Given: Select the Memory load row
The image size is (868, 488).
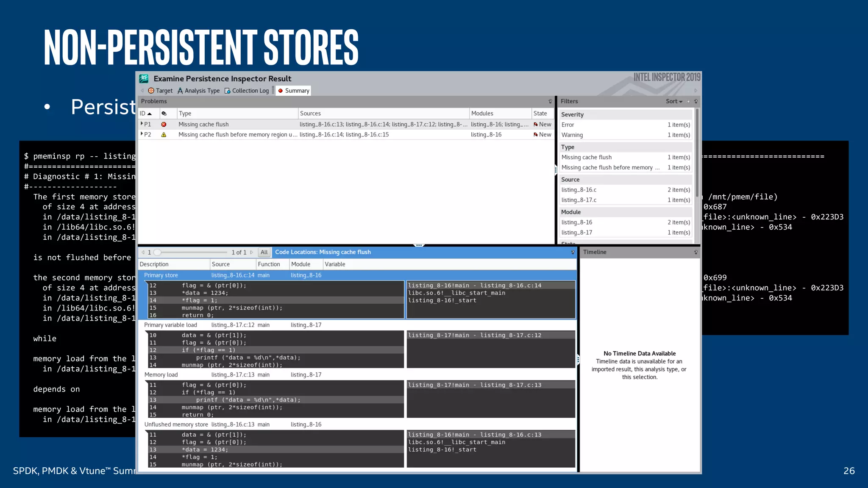Looking at the screenshot, I should pos(357,375).
